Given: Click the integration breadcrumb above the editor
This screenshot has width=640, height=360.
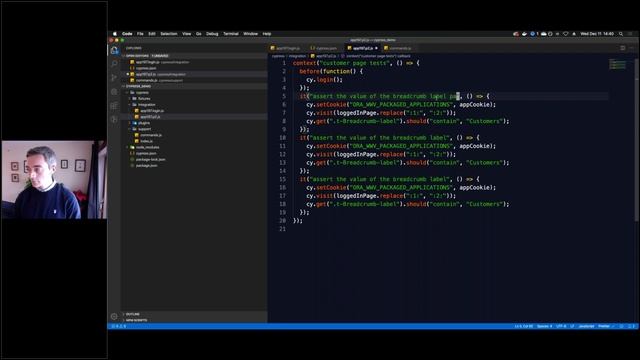Looking at the screenshot, I should click(x=298, y=56).
